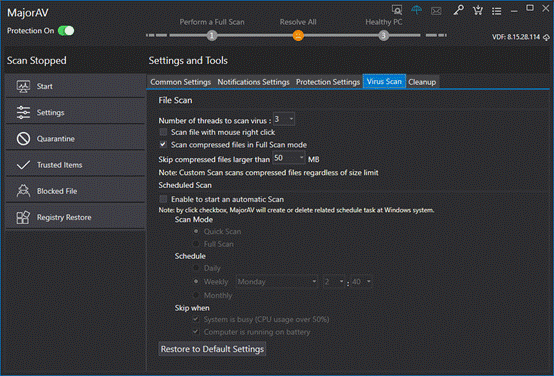Viewport: 554px width, 376px height.
Task: Open the skip compressed files size dropdown
Action: pos(289,158)
